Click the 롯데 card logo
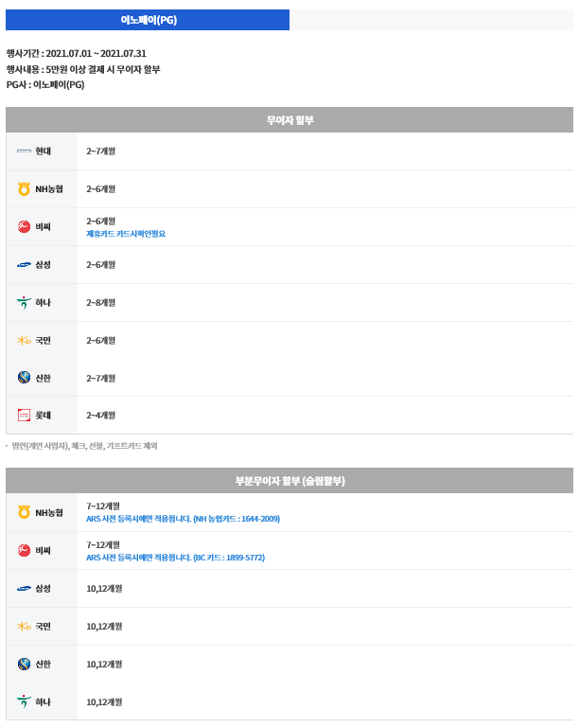The width and height of the screenshot is (579, 728). pyautogui.click(x=25, y=415)
